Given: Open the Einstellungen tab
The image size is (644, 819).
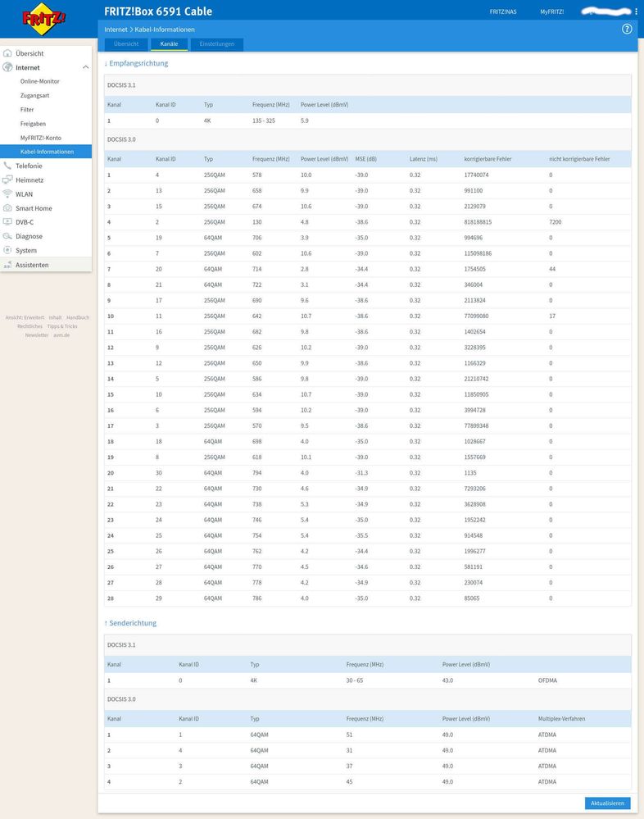Looking at the screenshot, I should click(x=216, y=44).
